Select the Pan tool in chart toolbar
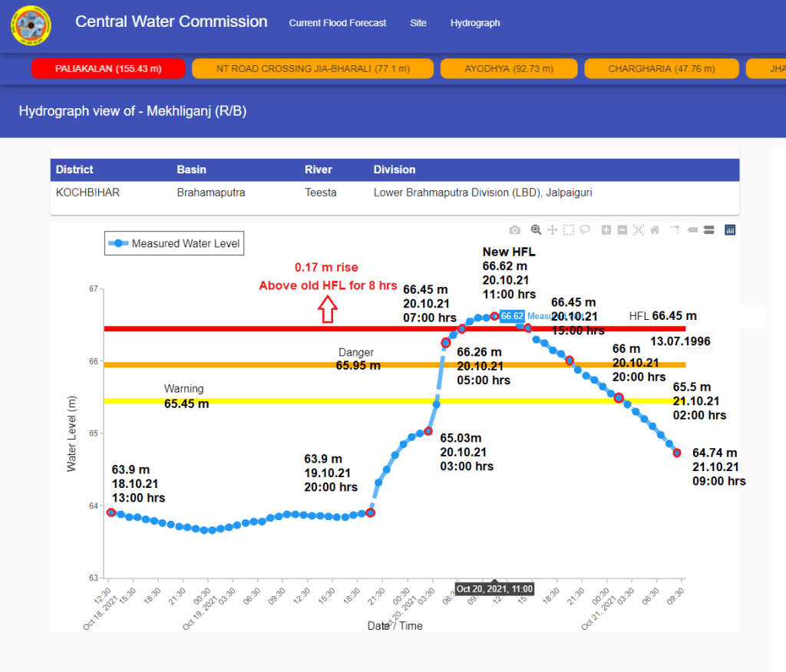786x672 pixels. [552, 229]
